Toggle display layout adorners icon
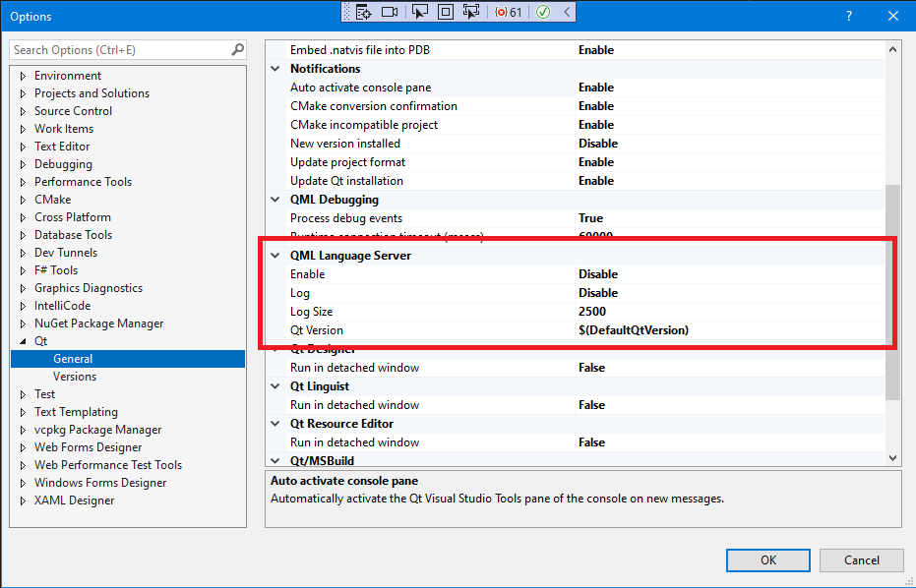Viewport: 916px width, 588px height. coord(447,12)
